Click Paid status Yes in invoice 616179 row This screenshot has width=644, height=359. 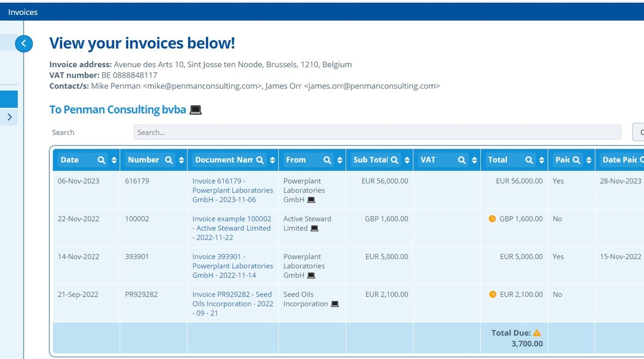[x=558, y=181]
